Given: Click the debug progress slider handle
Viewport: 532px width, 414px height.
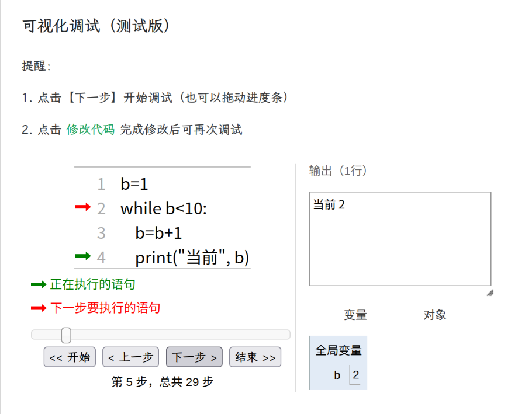Looking at the screenshot, I should 66,335.
